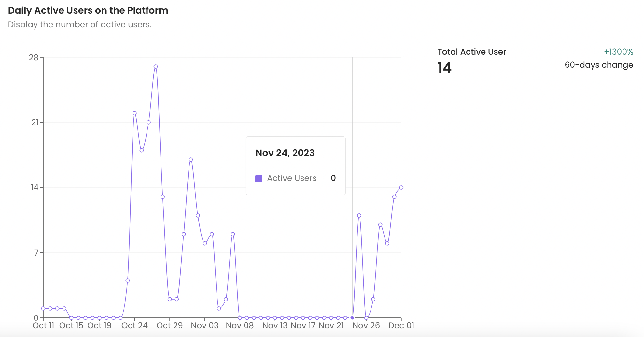644x337 pixels.
Task: Click the highlighted Nov 24 data point
Action: pos(352,318)
